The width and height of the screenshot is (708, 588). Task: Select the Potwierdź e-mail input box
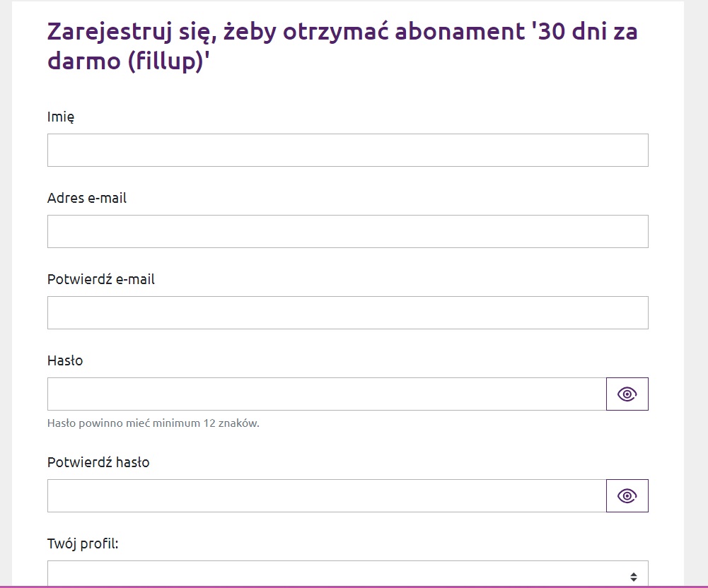(348, 312)
